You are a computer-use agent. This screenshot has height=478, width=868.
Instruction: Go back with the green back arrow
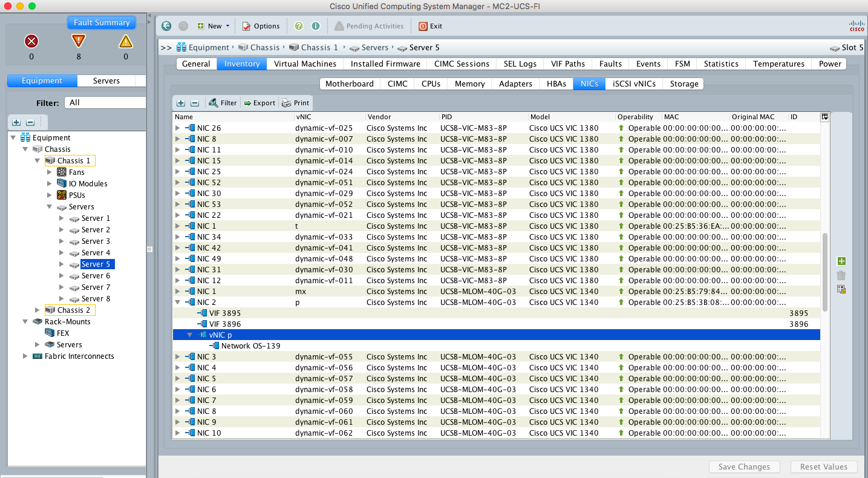click(x=166, y=26)
